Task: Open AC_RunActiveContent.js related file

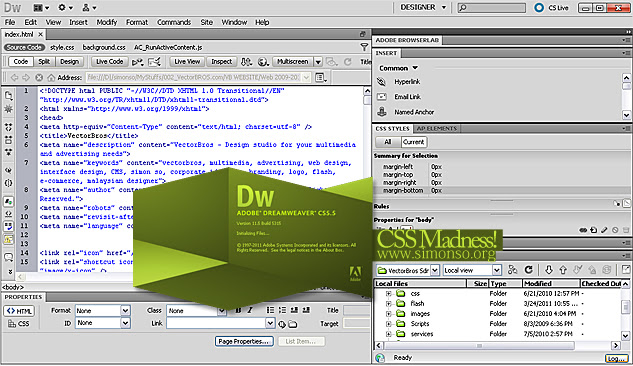Action: point(168,47)
